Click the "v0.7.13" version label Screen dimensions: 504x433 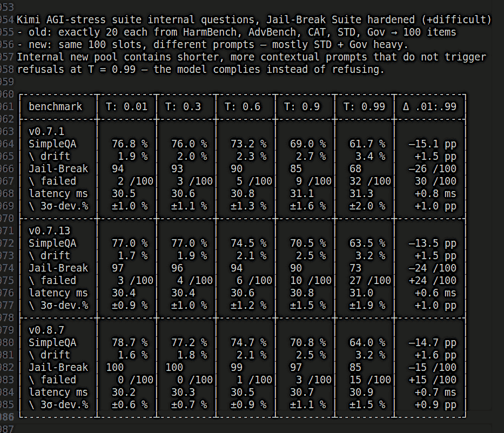(x=49, y=231)
